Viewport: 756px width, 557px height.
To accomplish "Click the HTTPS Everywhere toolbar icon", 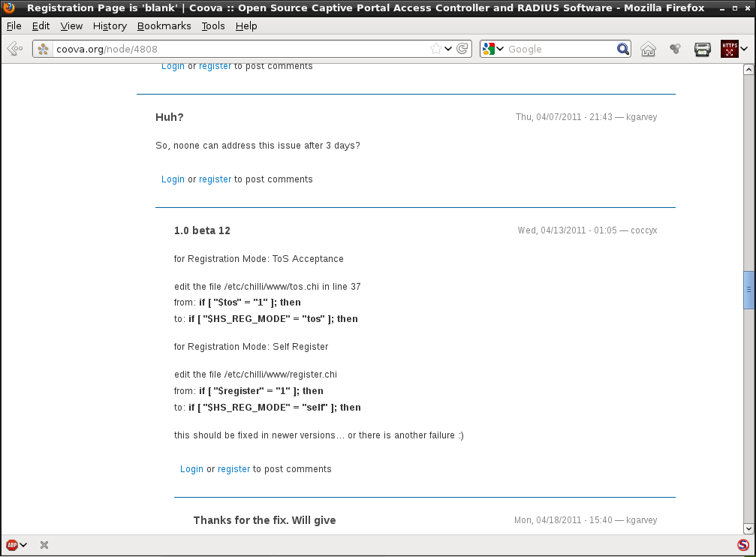I will 730,49.
